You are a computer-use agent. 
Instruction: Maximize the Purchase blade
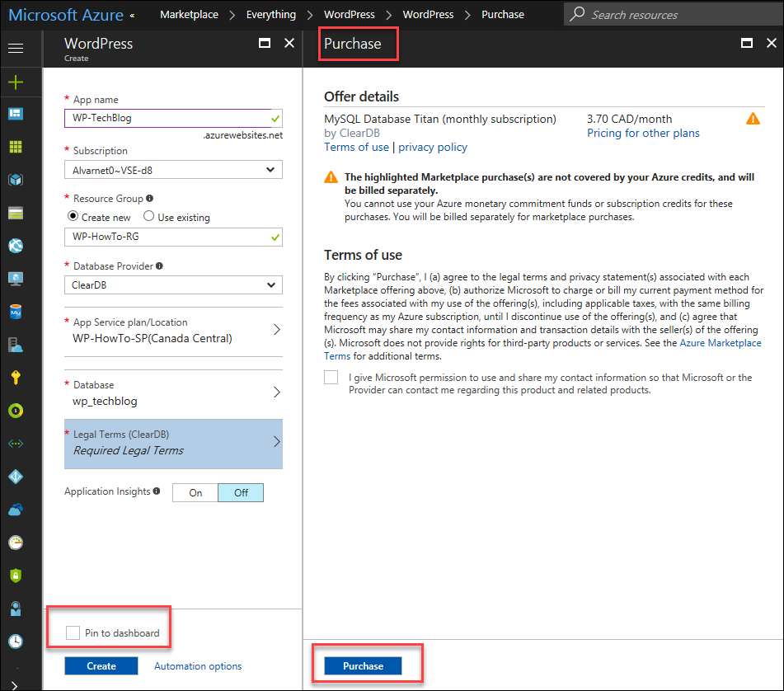[x=747, y=44]
